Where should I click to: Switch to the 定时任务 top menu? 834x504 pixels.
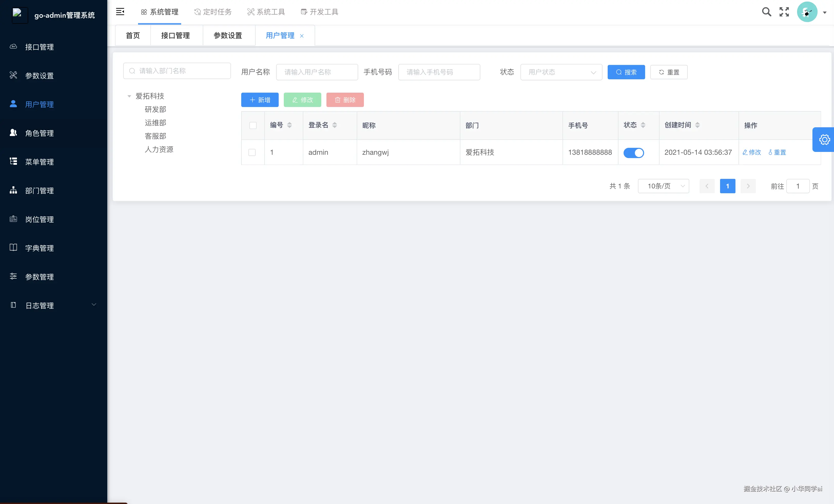(213, 12)
